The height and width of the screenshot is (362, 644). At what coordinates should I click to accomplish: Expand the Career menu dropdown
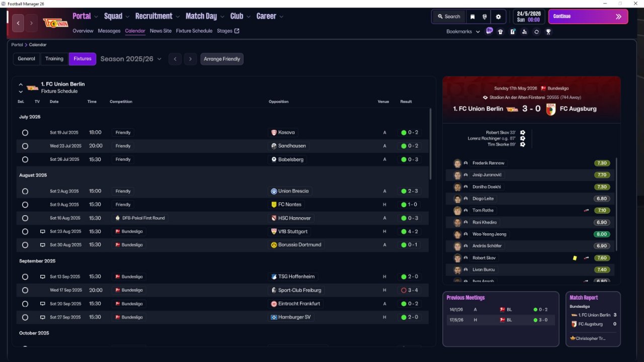pos(281,17)
